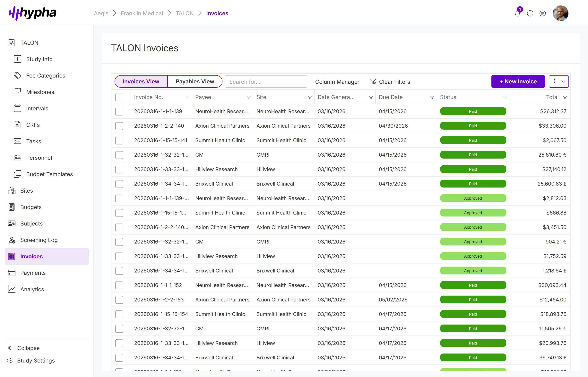Click inside the invoice search field
588x377 pixels.
[266, 81]
